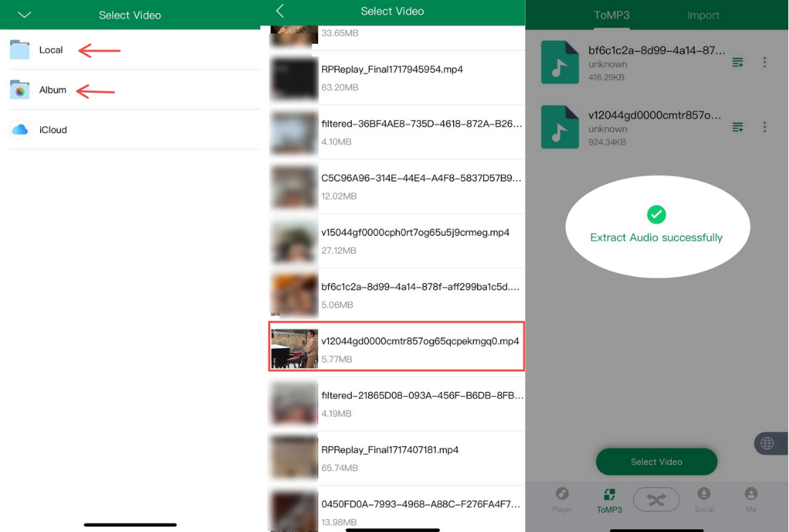Open more options for v12044gd0000cmtr857o audio
The image size is (789, 532).
(x=765, y=127)
